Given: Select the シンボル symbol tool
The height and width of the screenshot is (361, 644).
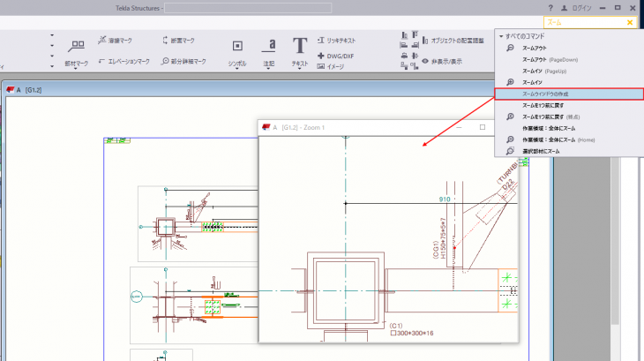Looking at the screenshot, I should (237, 49).
